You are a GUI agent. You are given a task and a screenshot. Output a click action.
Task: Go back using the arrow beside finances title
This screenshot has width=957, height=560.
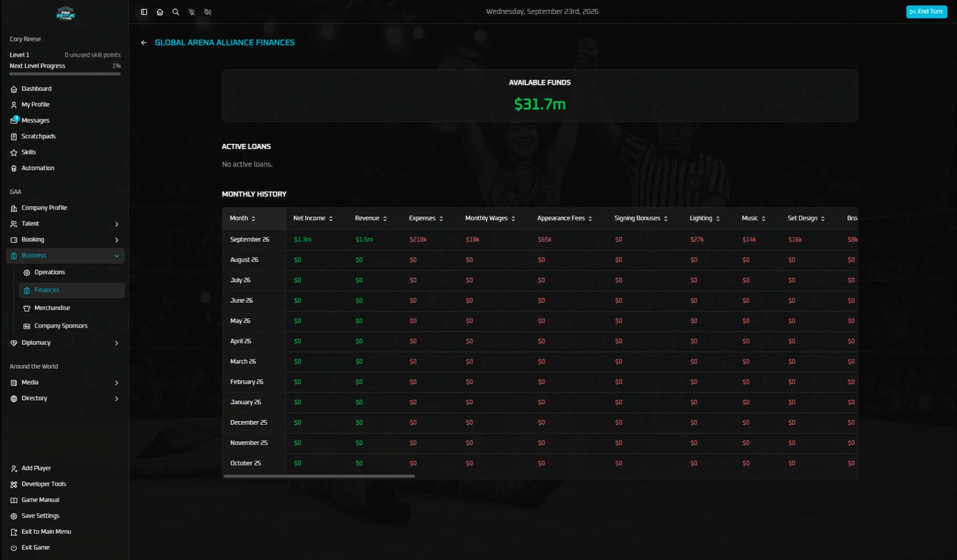(x=144, y=43)
